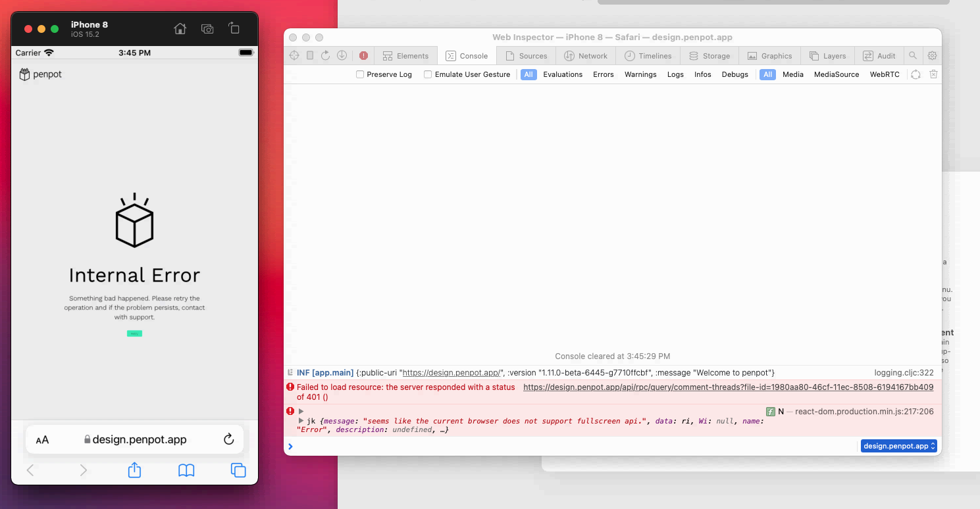
Task: Open Web Inspector search
Action: 914,55
